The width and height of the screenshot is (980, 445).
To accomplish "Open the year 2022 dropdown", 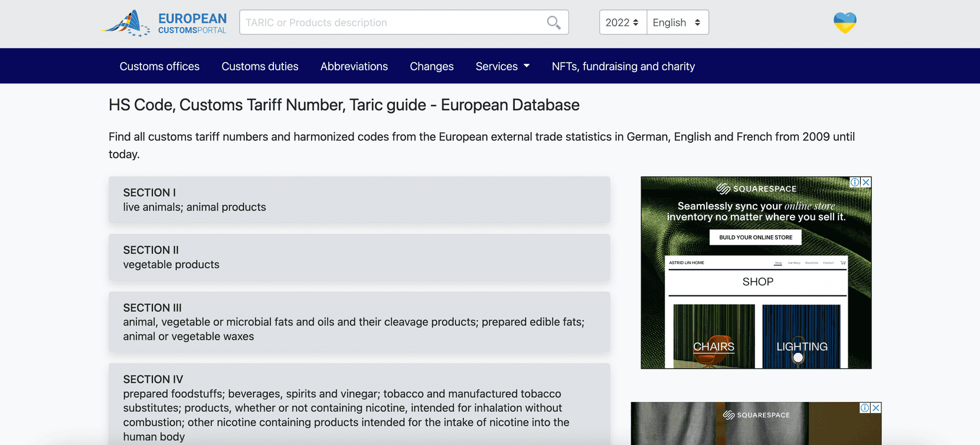I will tap(622, 22).
